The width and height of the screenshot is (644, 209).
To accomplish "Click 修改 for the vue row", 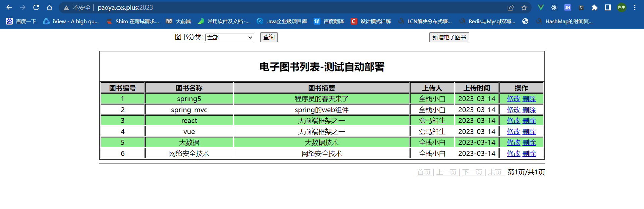I will (x=514, y=132).
